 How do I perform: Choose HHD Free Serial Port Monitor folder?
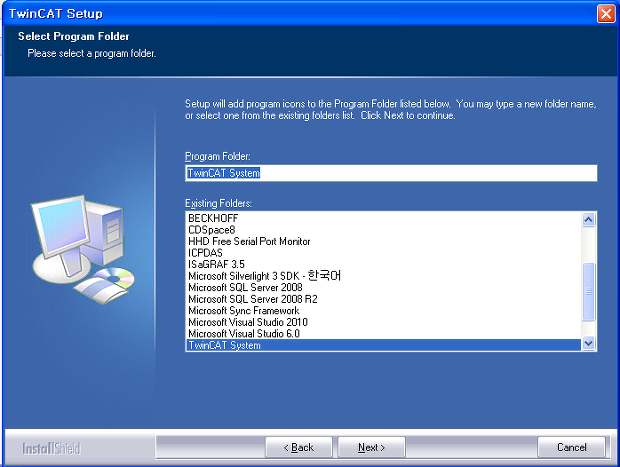[x=384, y=241]
